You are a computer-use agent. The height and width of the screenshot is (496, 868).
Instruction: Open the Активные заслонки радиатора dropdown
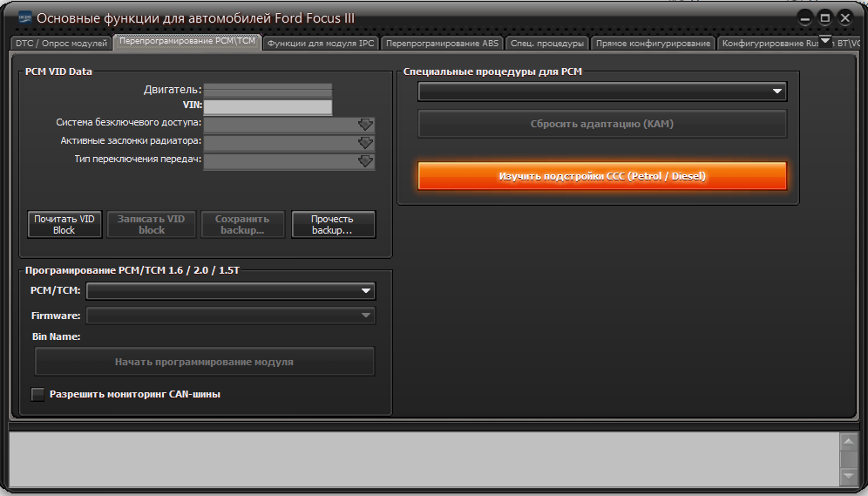[x=365, y=142]
